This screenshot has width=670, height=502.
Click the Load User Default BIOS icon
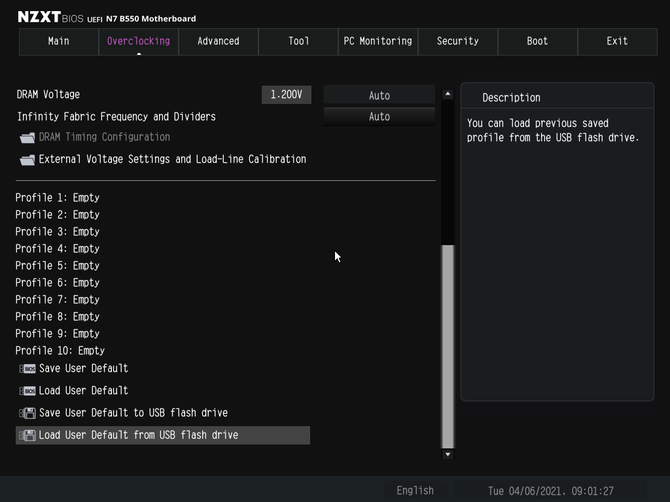27,391
